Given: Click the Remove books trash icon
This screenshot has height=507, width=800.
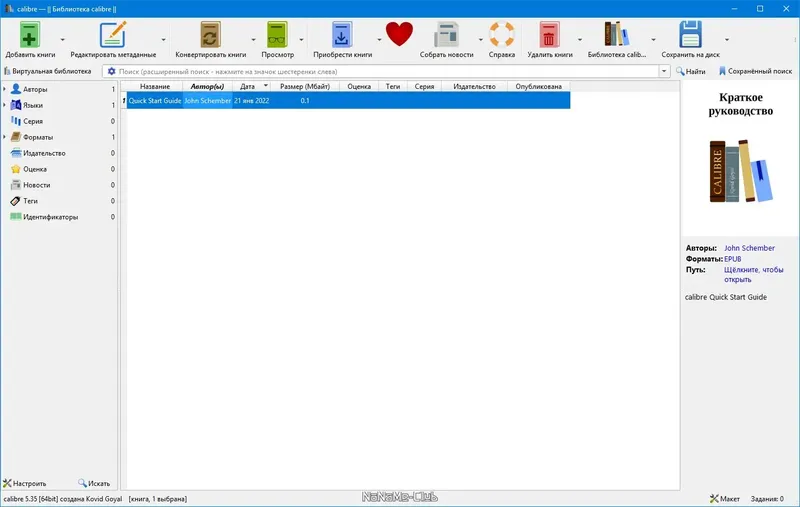Looking at the screenshot, I should point(549,35).
